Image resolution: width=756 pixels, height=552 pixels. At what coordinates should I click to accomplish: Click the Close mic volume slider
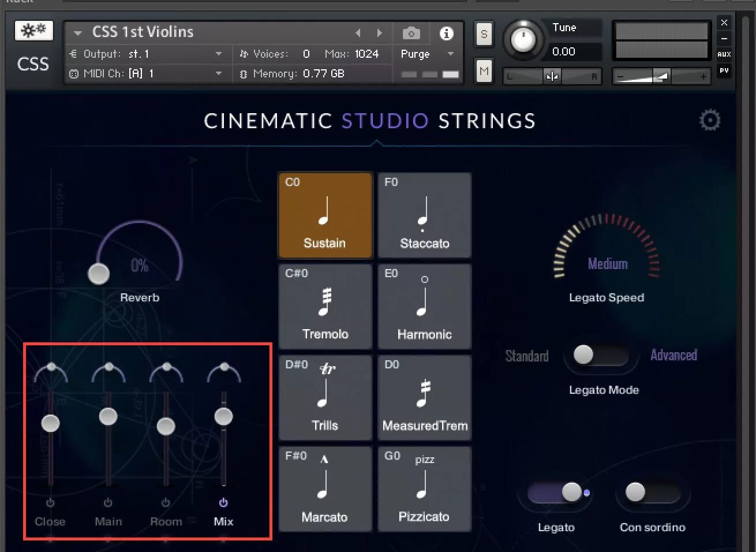(x=50, y=423)
